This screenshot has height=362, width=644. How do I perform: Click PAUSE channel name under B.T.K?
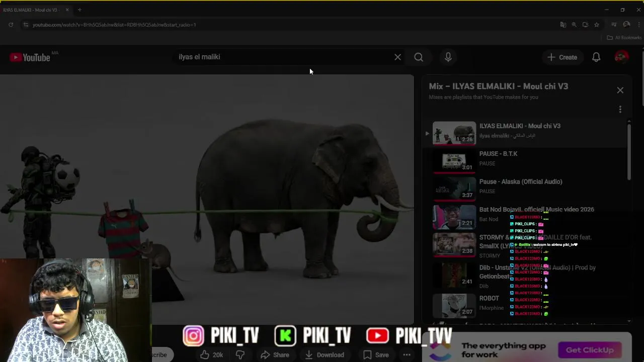coord(487,163)
